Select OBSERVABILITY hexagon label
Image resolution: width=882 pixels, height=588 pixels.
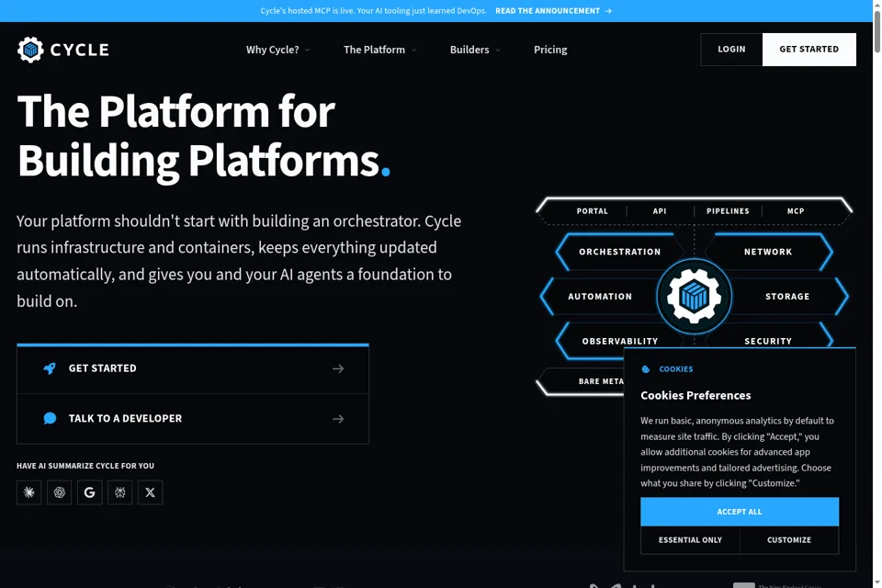[x=620, y=341]
